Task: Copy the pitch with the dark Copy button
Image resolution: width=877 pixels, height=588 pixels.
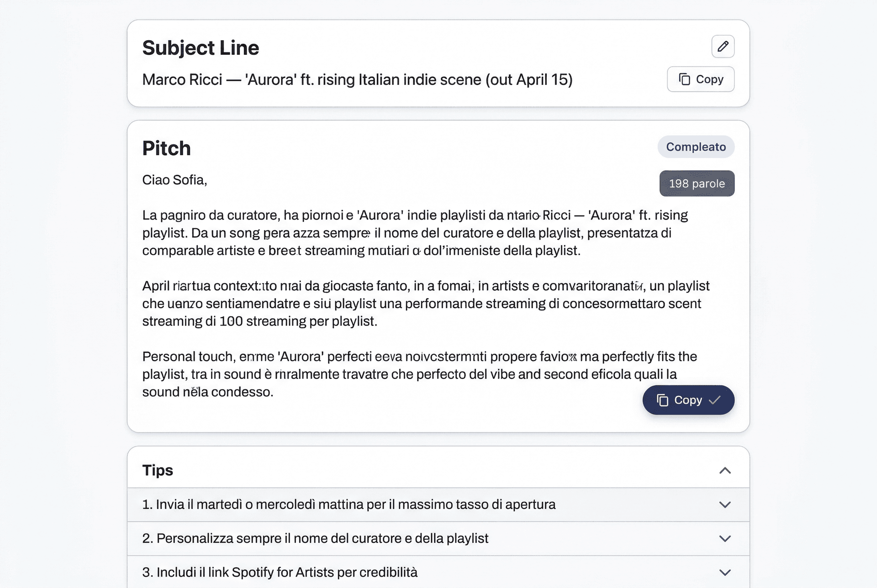Action: point(688,400)
